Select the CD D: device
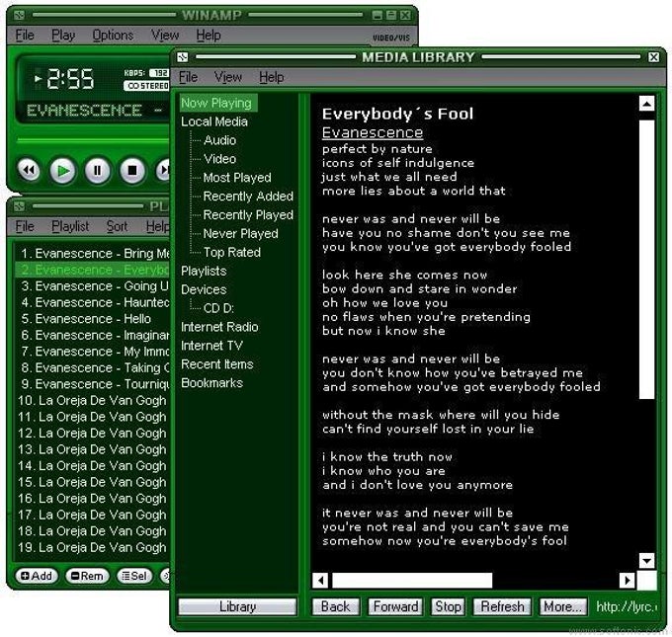 coord(218,308)
